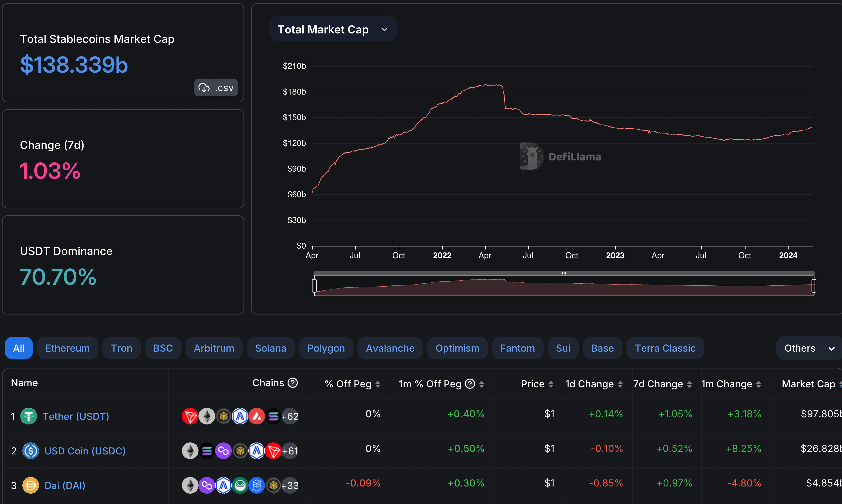
Task: Click the left handle of the chart range slider
Action: (x=314, y=285)
